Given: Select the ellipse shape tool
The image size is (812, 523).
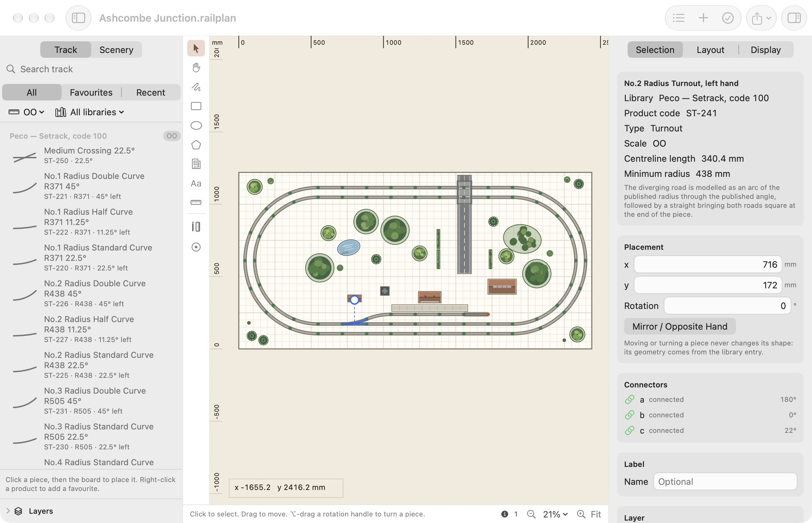Looking at the screenshot, I should click(x=196, y=126).
